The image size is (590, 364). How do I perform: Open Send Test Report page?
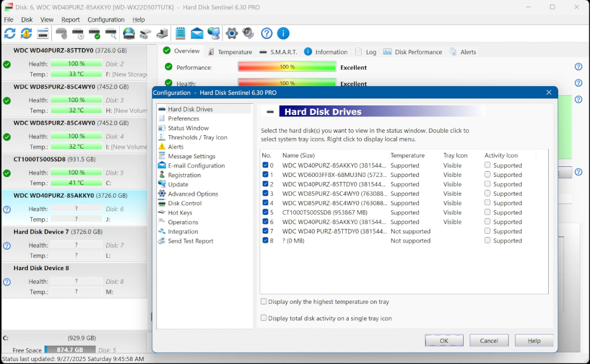click(191, 241)
